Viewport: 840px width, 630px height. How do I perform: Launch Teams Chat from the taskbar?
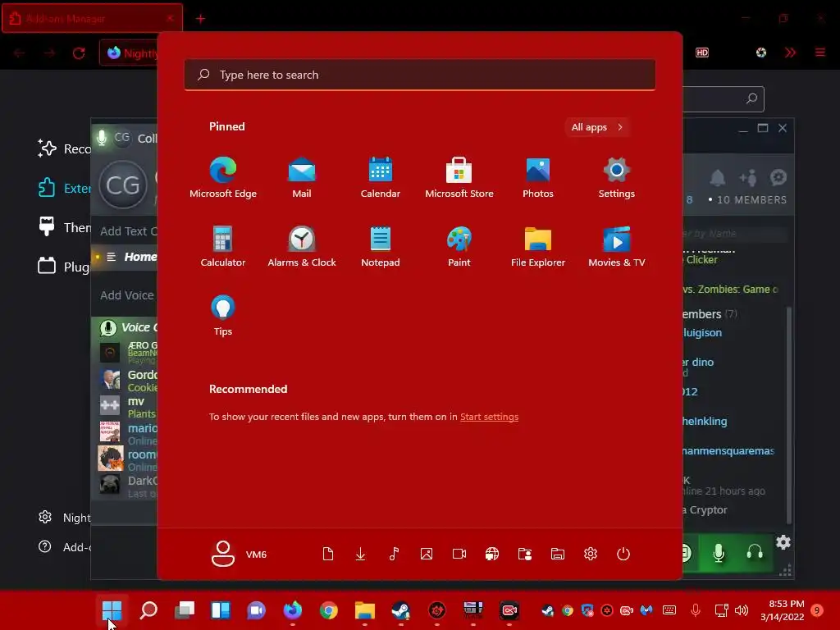tap(256, 610)
